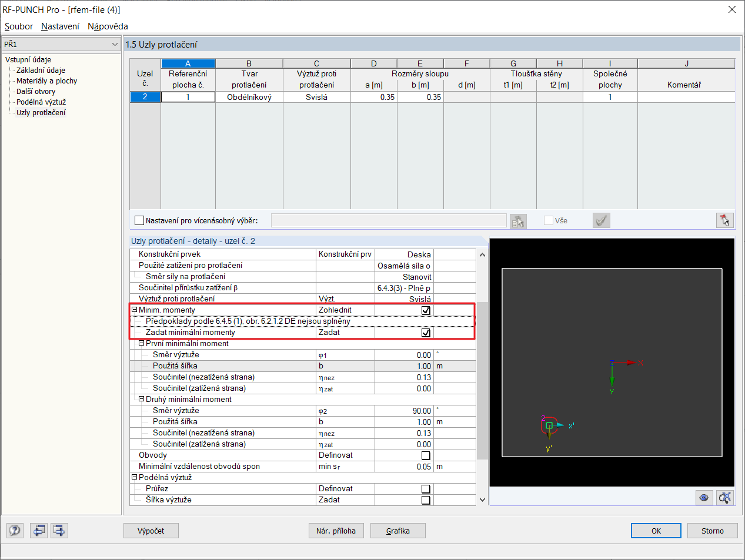Uncheck Zadat minimální momenty checkbox
Screen dimensions: 745x560
coord(426,333)
